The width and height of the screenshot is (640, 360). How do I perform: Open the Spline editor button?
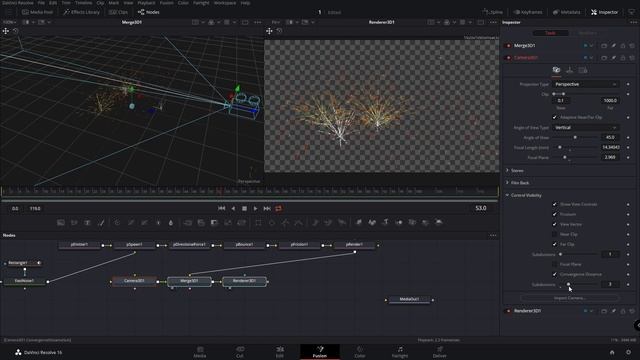492,12
